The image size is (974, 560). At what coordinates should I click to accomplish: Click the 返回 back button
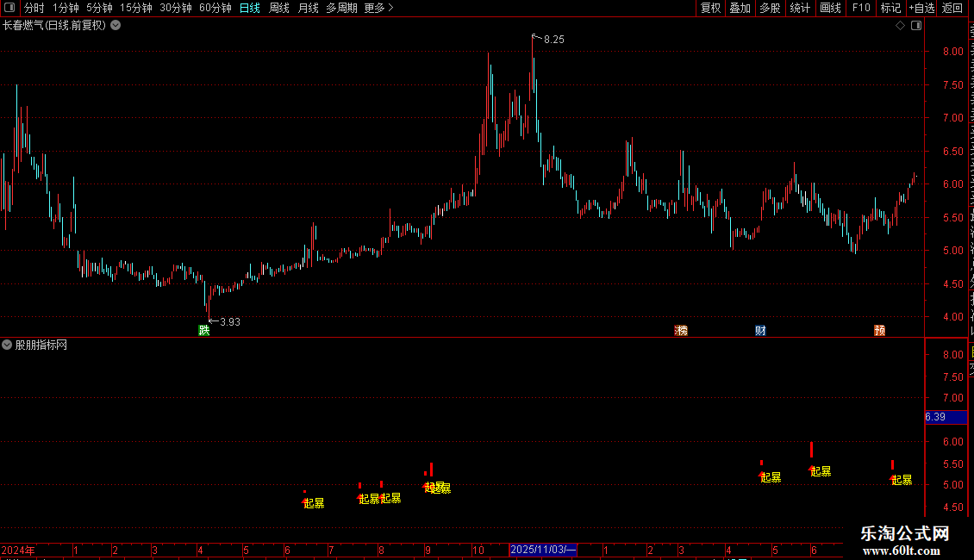click(952, 8)
